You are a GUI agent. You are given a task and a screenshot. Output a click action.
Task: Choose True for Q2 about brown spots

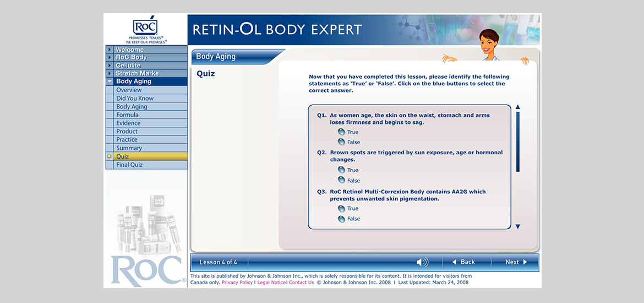coord(342,170)
